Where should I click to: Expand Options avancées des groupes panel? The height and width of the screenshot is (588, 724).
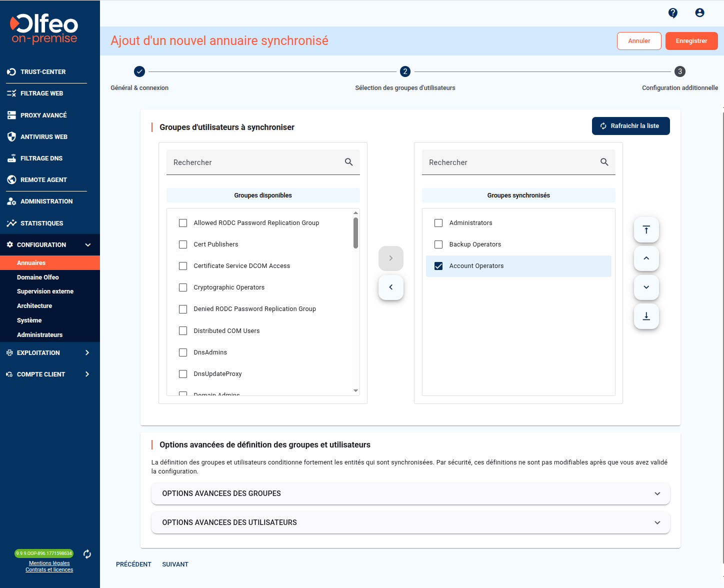coord(410,493)
